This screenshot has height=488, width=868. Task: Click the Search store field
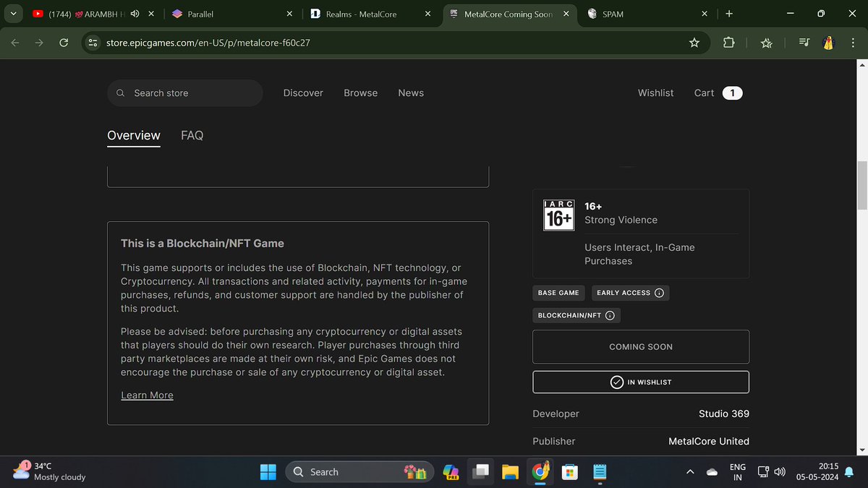point(185,93)
